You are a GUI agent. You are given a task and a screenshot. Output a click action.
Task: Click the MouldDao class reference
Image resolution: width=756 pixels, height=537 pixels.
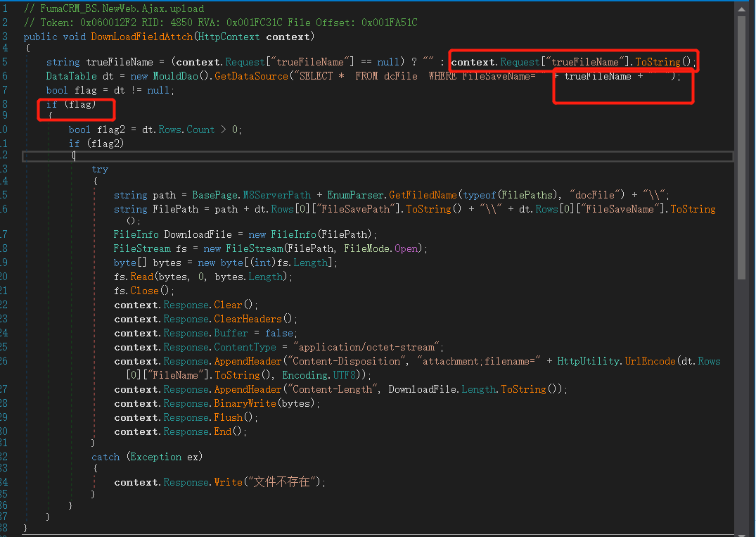pos(175,76)
